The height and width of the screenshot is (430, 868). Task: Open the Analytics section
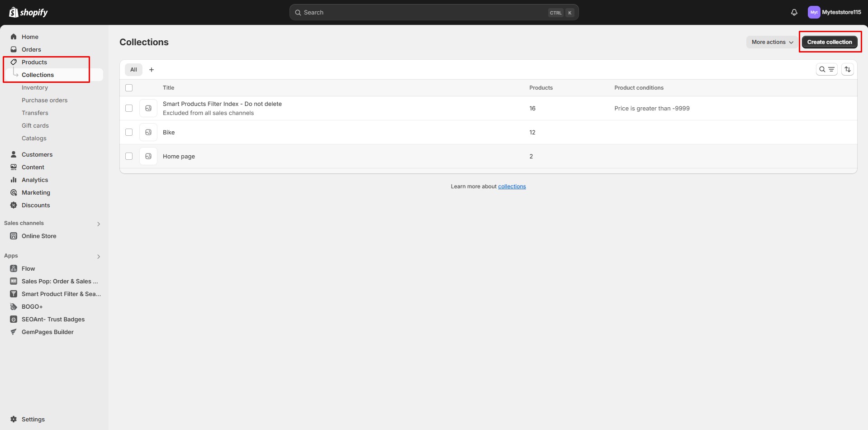point(36,180)
